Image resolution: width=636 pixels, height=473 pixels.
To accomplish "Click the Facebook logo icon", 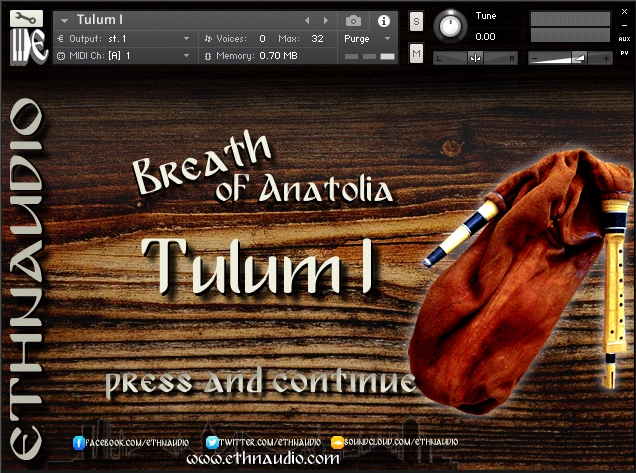I will point(79,443).
